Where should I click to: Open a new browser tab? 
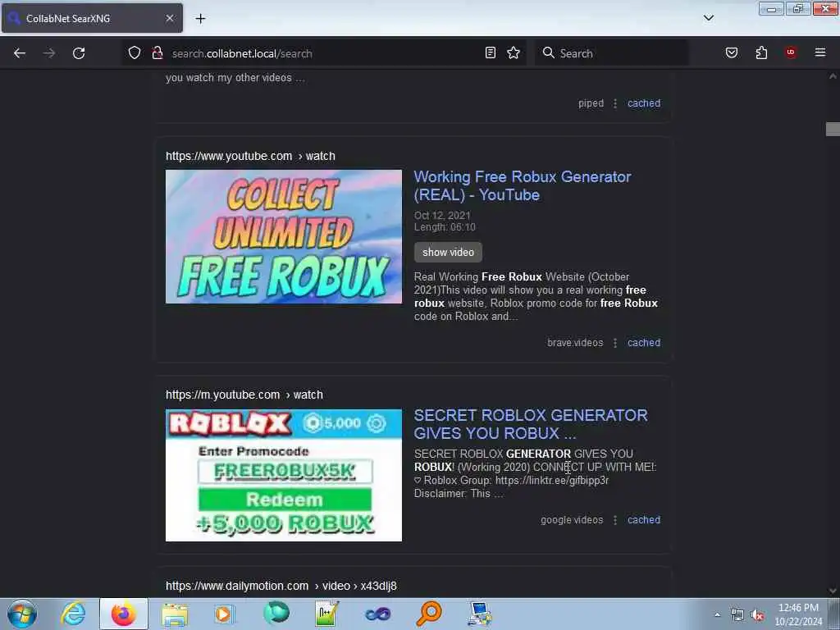[x=200, y=19]
